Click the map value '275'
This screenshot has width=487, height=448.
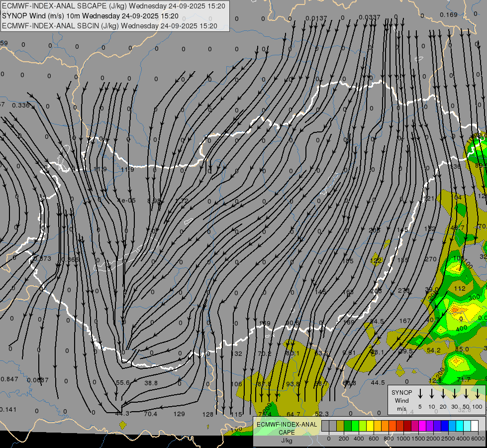pyautogui.click(x=403, y=291)
